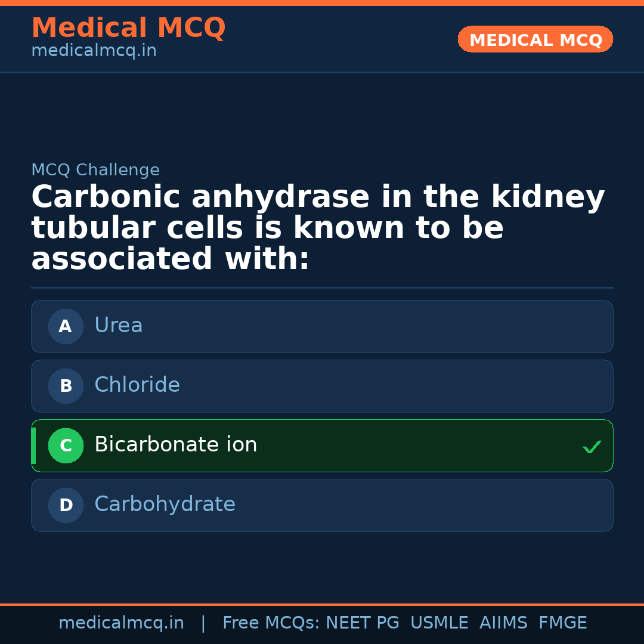Click USMLE in the footer
644x644 pixels.
(x=439, y=623)
